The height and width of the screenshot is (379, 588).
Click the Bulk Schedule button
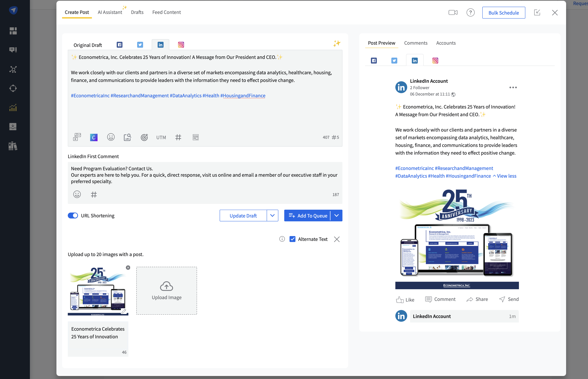tap(504, 12)
